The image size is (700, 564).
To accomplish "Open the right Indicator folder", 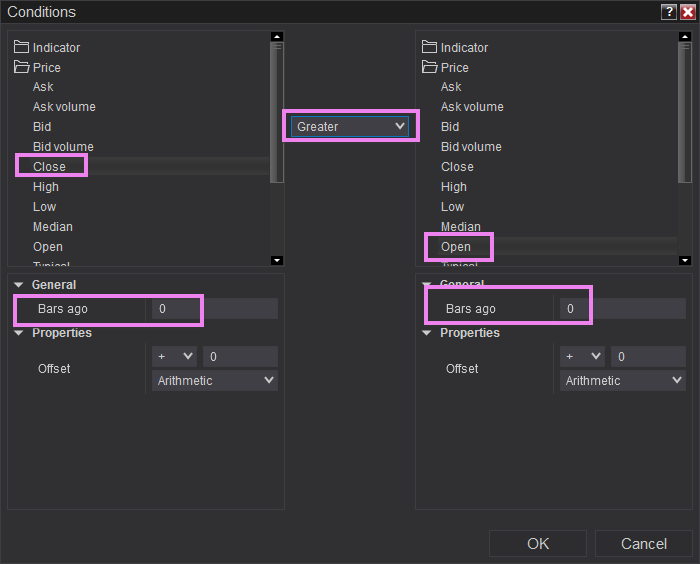I will (464, 47).
